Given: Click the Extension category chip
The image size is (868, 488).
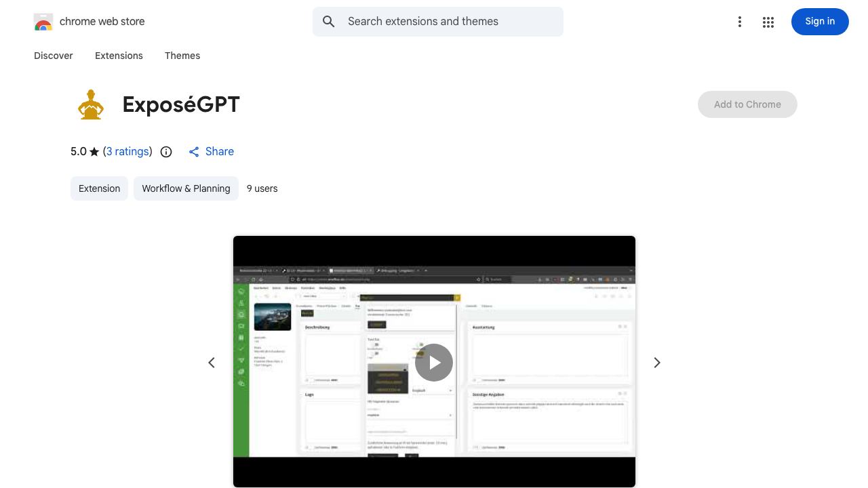Looking at the screenshot, I should coord(99,188).
